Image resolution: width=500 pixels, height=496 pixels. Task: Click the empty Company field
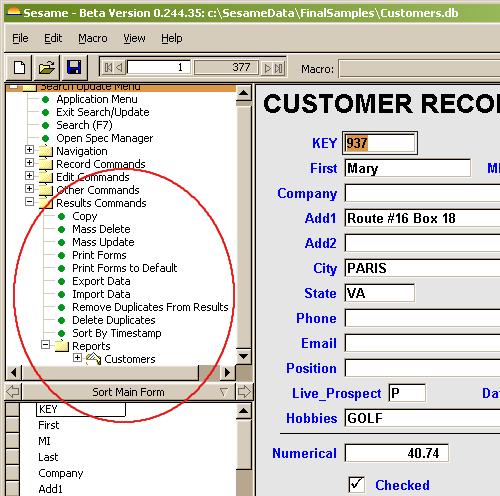[x=422, y=193]
